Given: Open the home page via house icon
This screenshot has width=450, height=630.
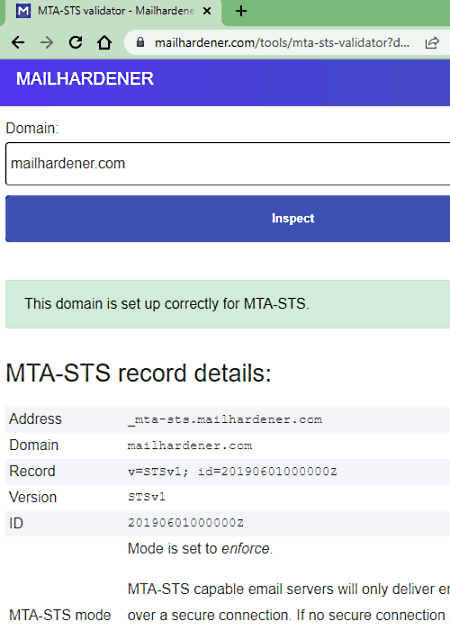Looking at the screenshot, I should coord(104,42).
